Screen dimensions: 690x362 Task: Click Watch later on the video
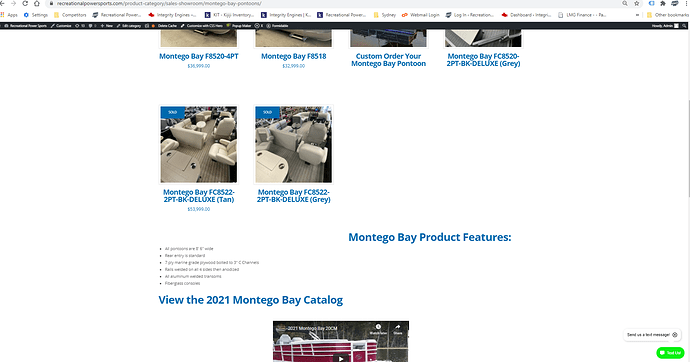point(378,329)
